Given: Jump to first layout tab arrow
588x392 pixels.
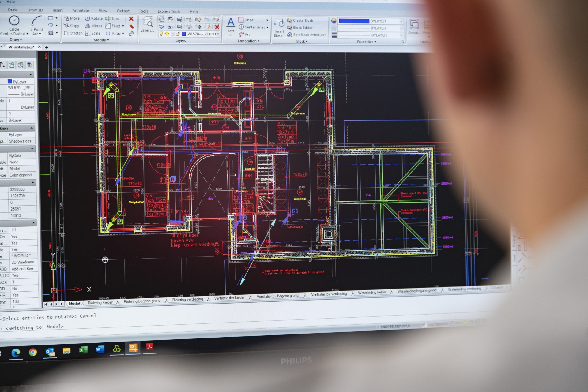Looking at the screenshot, I should tap(46, 304).
